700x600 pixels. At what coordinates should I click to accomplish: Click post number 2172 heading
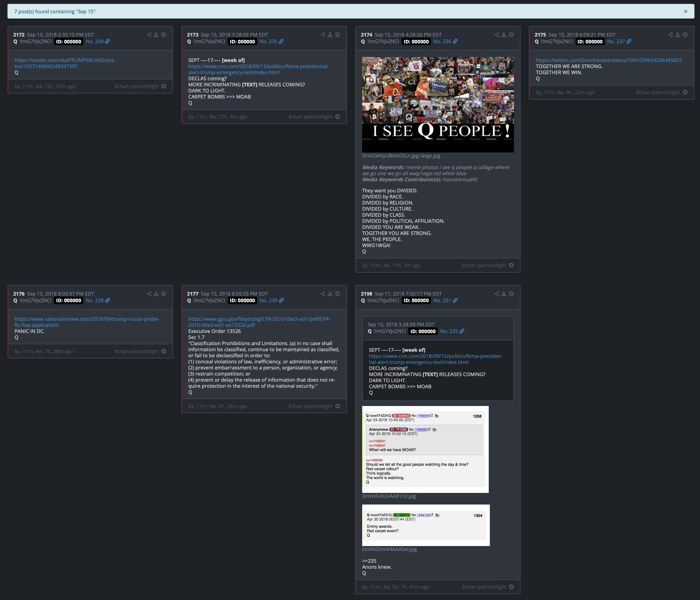click(x=19, y=35)
